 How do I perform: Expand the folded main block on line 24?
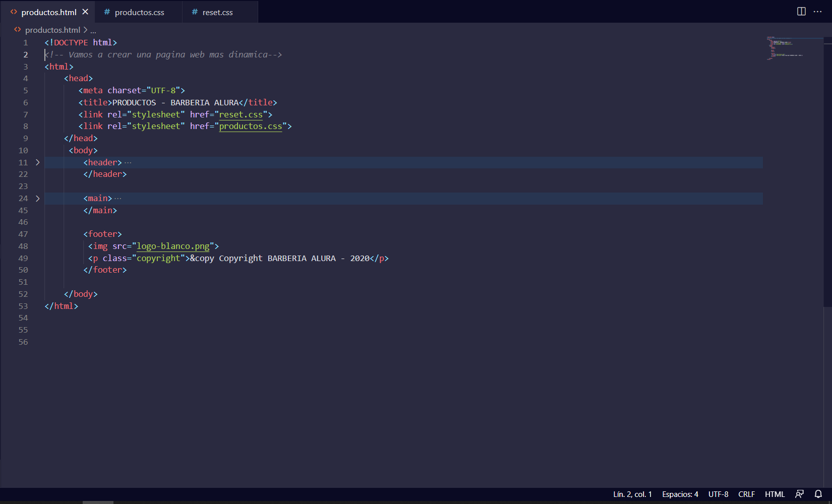tap(37, 199)
